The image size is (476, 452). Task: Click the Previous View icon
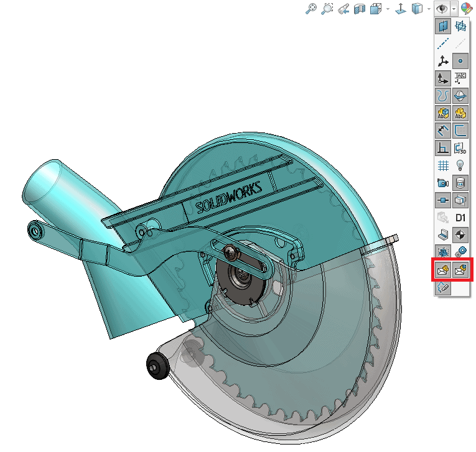click(343, 9)
